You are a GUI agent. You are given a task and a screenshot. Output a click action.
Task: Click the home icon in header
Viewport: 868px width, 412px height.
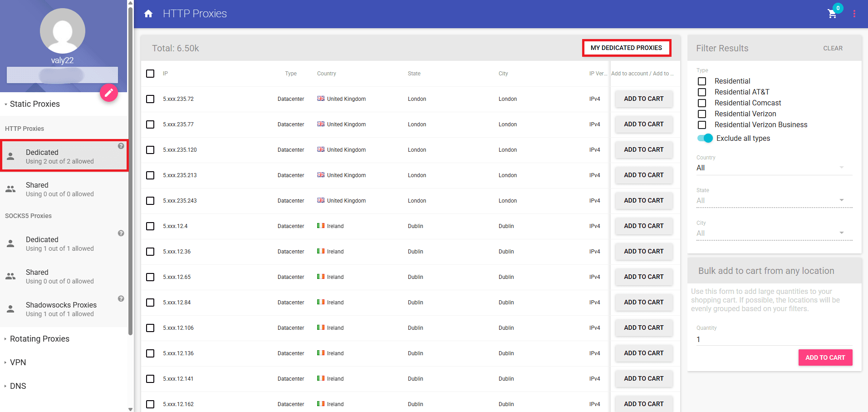tap(148, 14)
